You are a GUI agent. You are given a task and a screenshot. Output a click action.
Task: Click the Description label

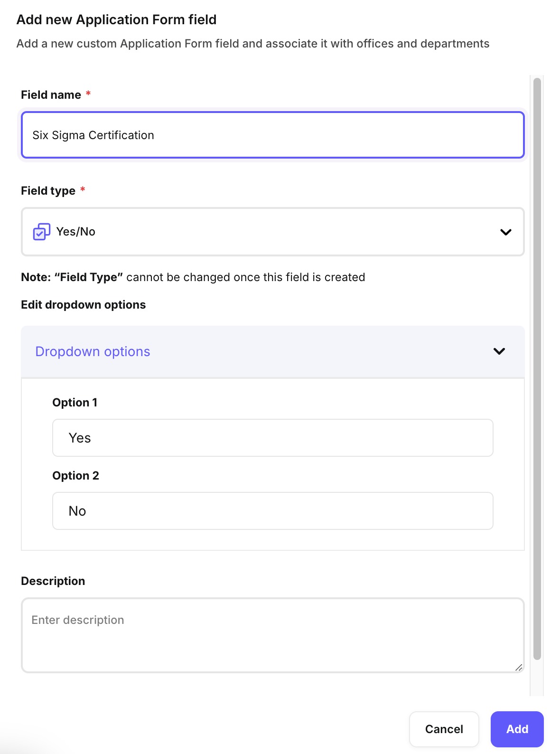53,581
